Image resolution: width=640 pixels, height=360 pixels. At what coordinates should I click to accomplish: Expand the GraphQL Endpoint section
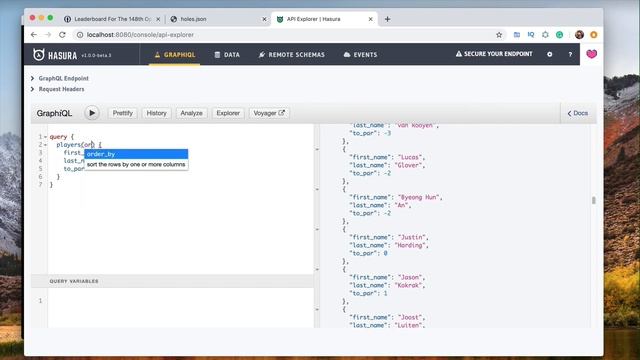[60, 78]
